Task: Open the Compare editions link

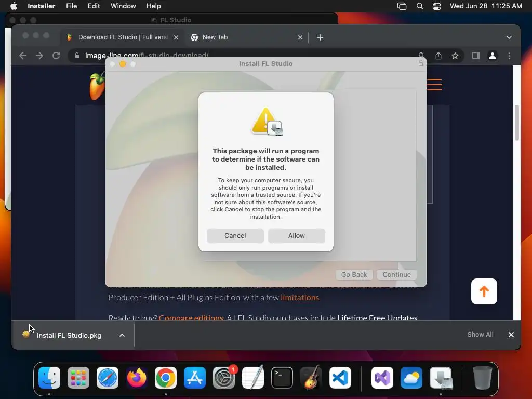Action: click(x=191, y=317)
